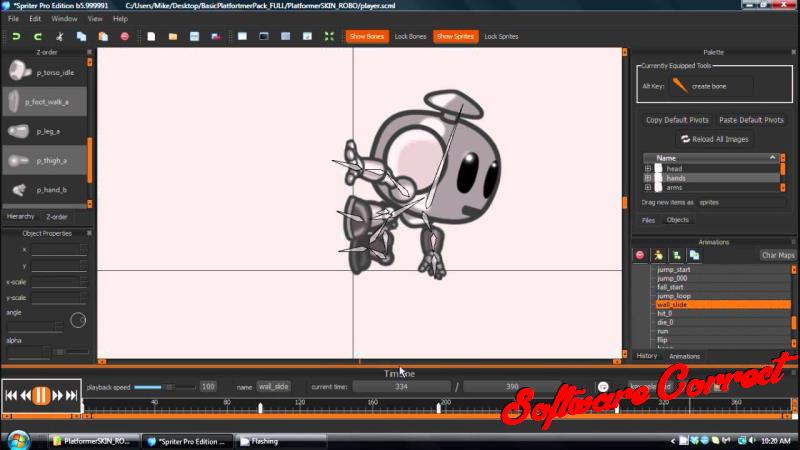The image size is (800, 450).
Task: Switch to the History tab
Action: coord(647,356)
